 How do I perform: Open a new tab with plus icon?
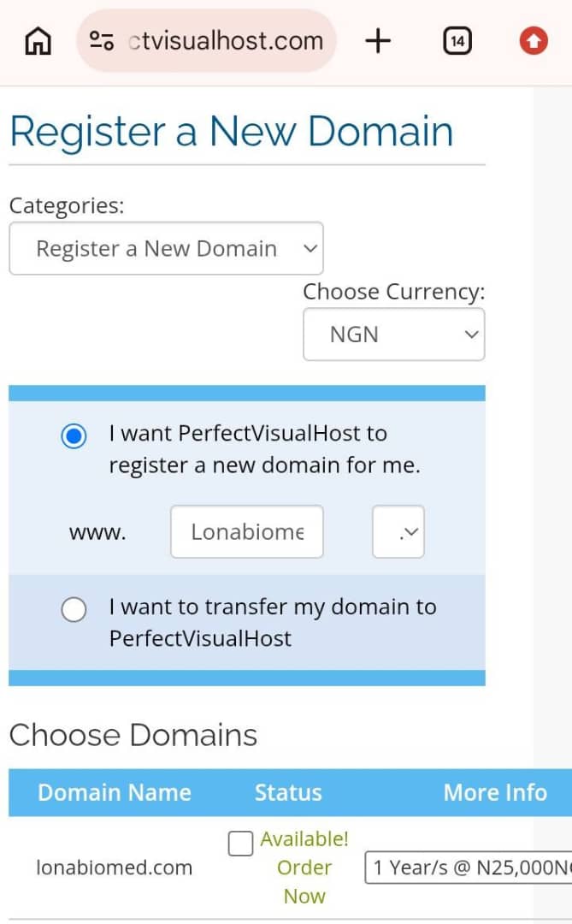click(378, 41)
